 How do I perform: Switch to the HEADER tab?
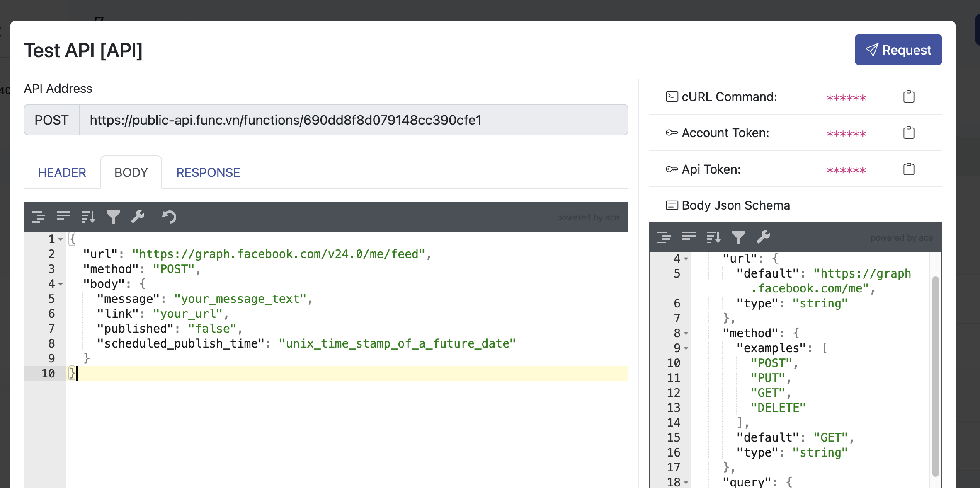point(62,172)
